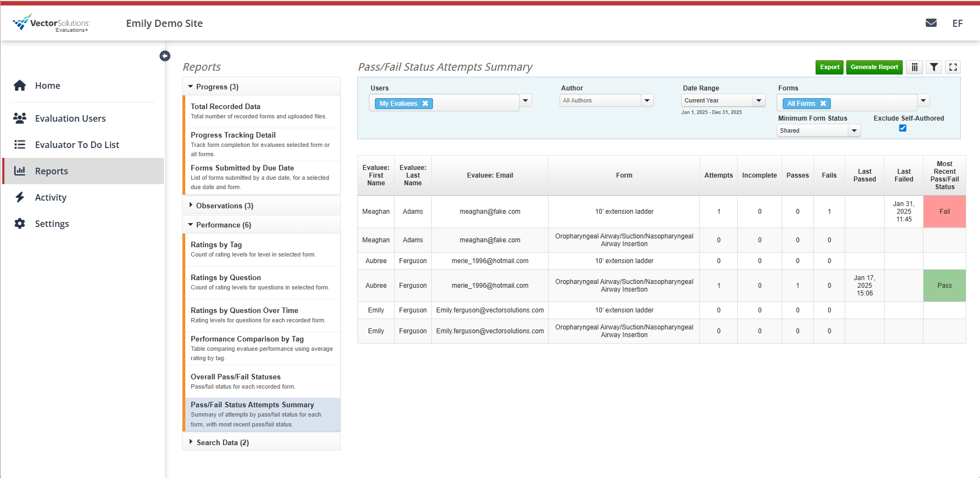Sort by Evaluee: Email column header
Screen dimensions: 980x478
coord(490,175)
